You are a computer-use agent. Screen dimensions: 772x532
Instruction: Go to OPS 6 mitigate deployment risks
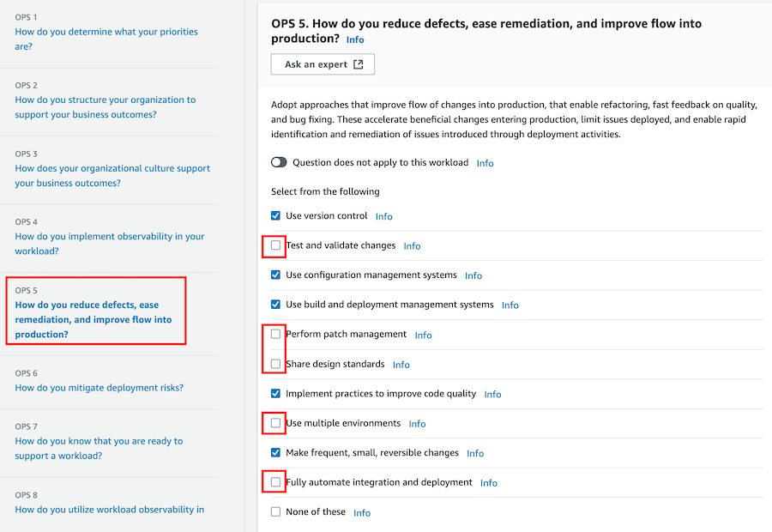click(99, 388)
